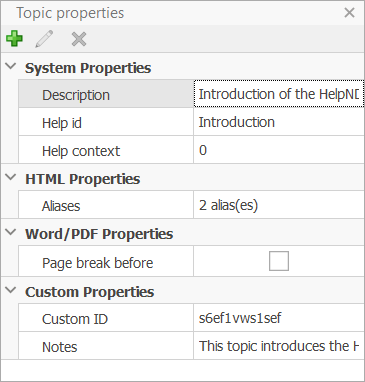This screenshot has width=365, height=382.
Task: Select the Custom ID property row label
Action: (x=106, y=318)
